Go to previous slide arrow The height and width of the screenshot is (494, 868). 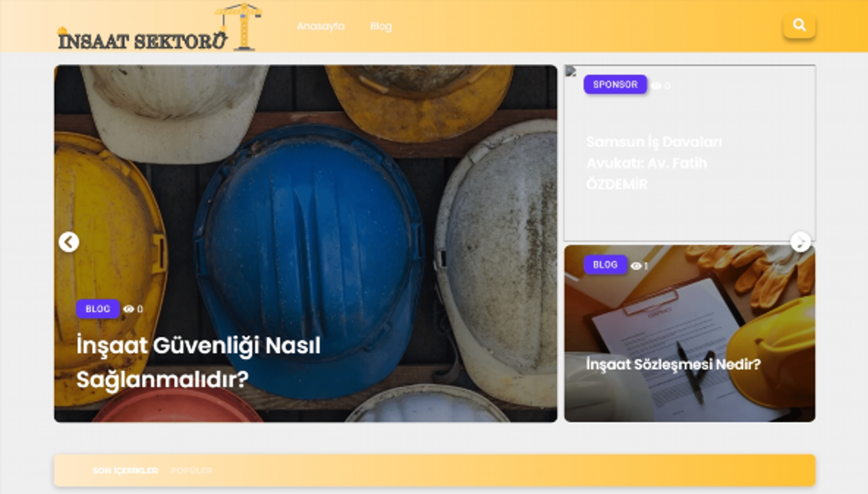point(69,242)
